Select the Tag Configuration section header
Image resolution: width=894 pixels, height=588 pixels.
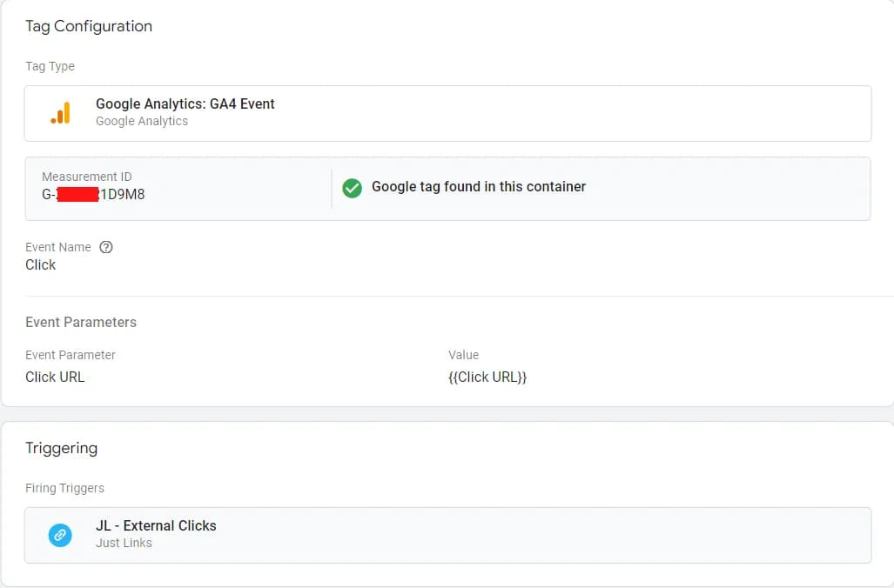coord(88,26)
